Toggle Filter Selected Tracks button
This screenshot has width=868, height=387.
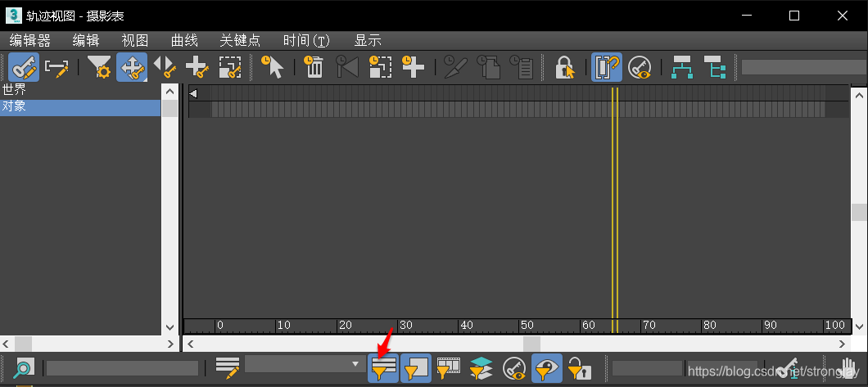click(383, 368)
